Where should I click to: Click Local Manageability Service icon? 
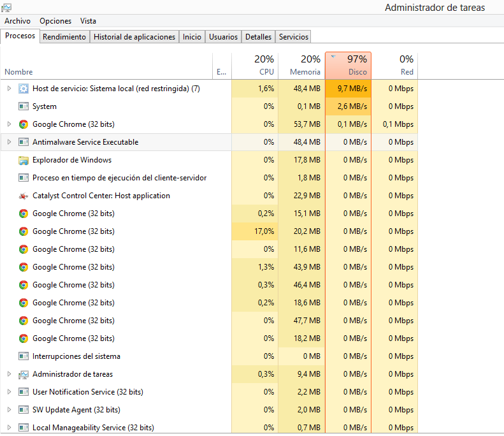(x=24, y=428)
